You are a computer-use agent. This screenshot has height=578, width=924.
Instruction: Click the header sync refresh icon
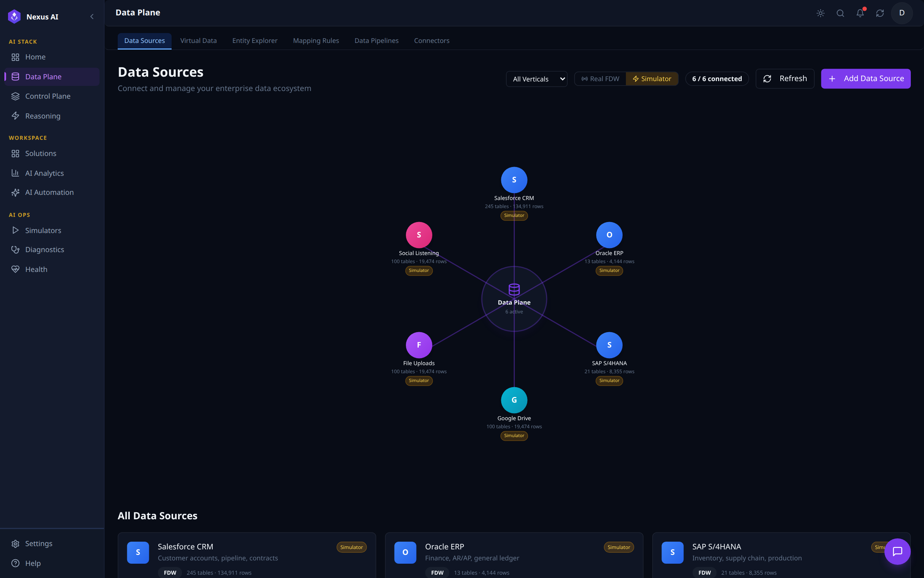click(880, 13)
